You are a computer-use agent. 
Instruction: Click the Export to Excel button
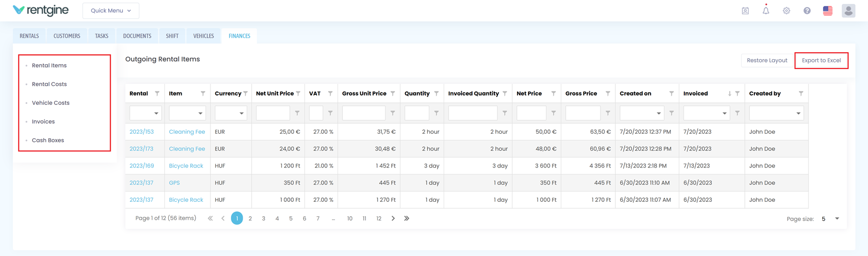click(821, 61)
